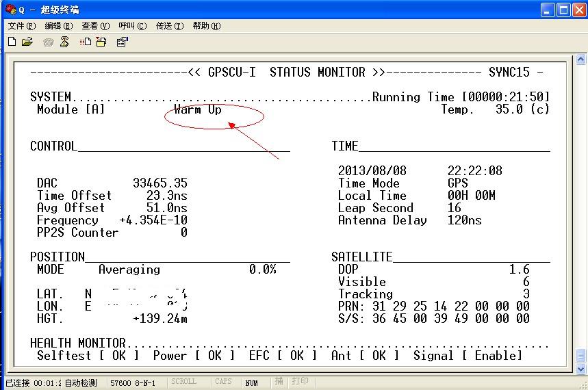Click the position mode text Averaging
The height and width of the screenshot is (390, 588).
129,270
